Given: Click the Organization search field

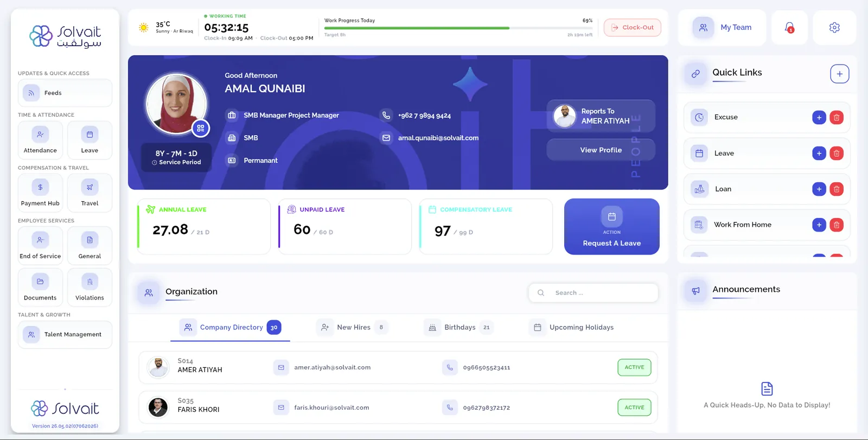Looking at the screenshot, I should (x=593, y=293).
